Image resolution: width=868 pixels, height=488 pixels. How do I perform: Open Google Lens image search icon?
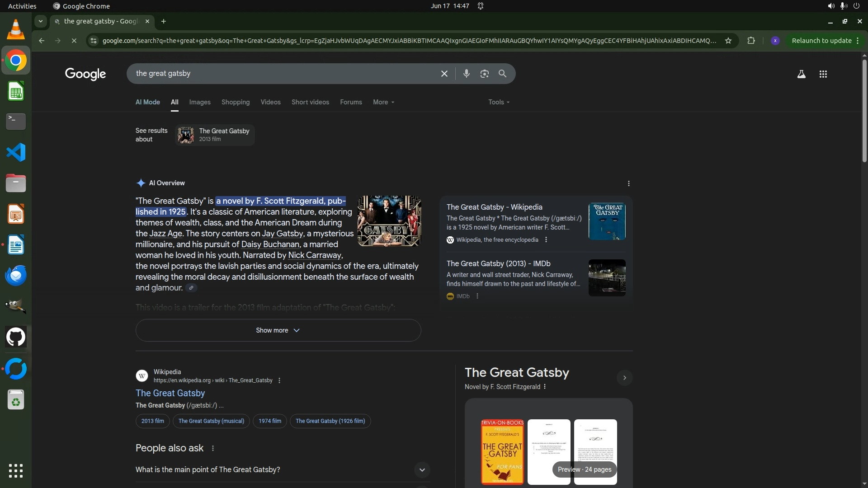[484, 74]
